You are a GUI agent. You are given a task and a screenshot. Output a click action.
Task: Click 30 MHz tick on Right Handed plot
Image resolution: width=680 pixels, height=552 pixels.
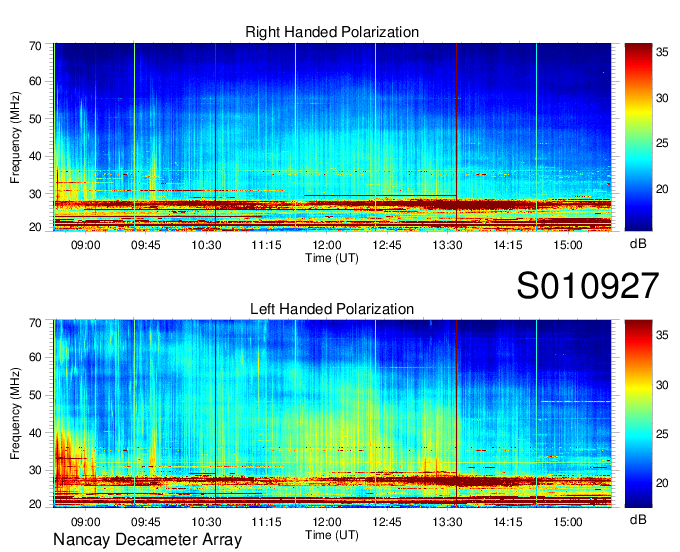click(x=35, y=194)
